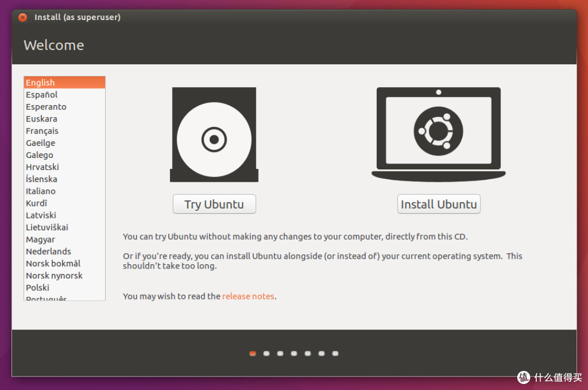
Task: Pick Galego in the language list
Action: (64, 155)
